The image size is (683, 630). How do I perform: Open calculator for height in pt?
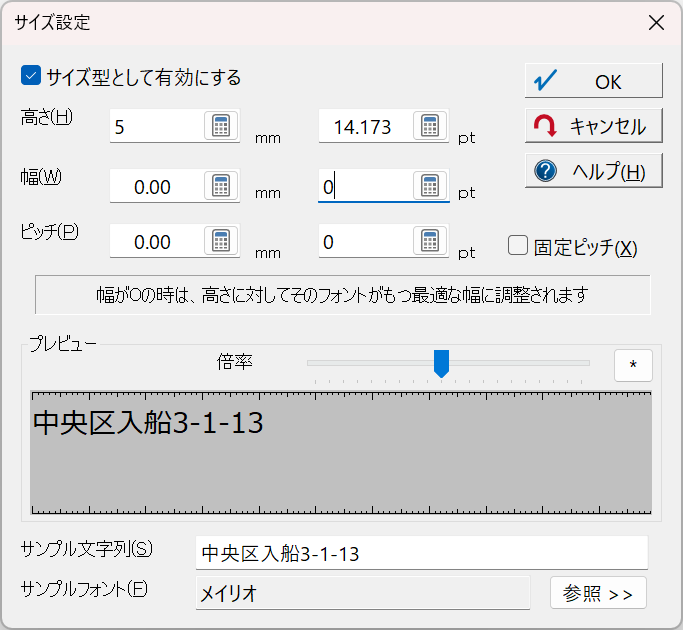pyautogui.click(x=430, y=125)
